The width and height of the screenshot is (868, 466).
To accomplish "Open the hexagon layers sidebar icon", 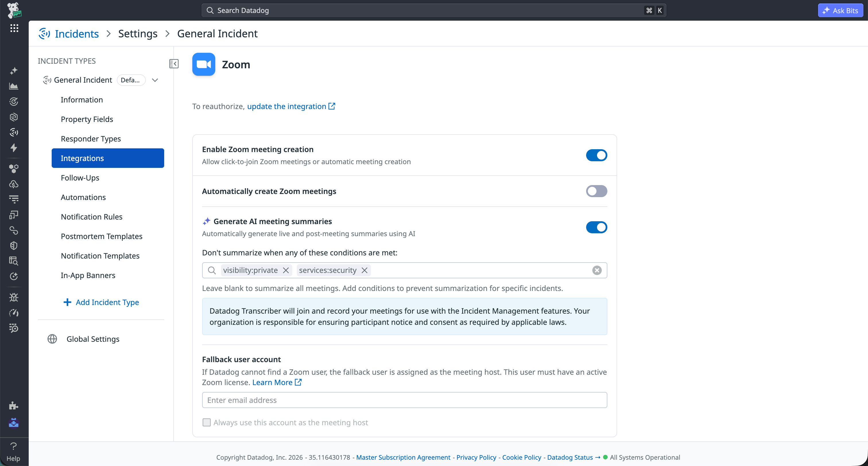I will (14, 117).
